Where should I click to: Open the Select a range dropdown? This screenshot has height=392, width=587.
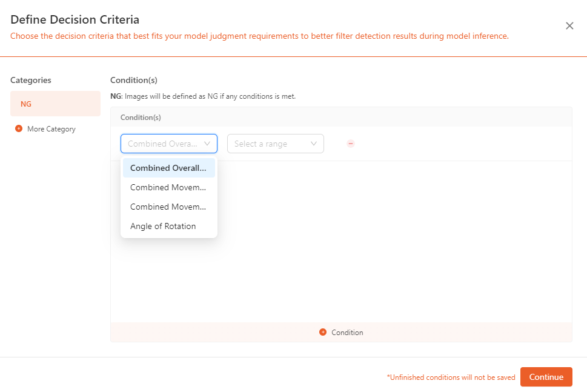(x=276, y=144)
